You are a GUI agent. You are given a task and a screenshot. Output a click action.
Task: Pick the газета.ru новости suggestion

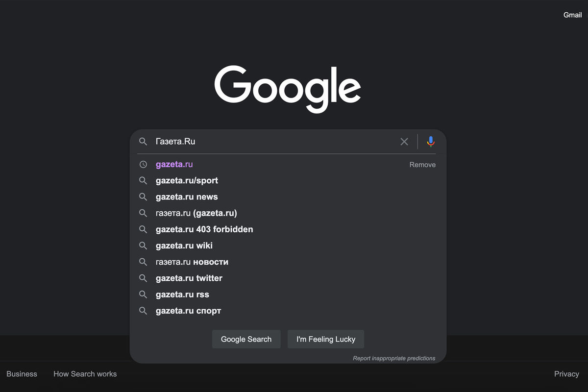pos(192,262)
